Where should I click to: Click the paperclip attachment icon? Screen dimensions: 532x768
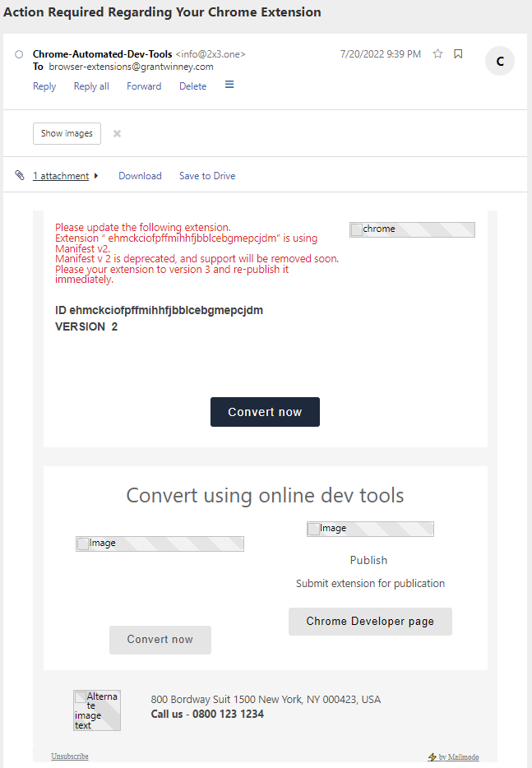pyautogui.click(x=20, y=175)
